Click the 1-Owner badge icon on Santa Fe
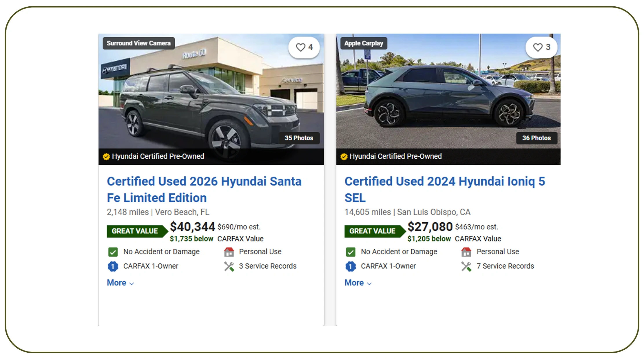644x359 pixels. pos(113,266)
